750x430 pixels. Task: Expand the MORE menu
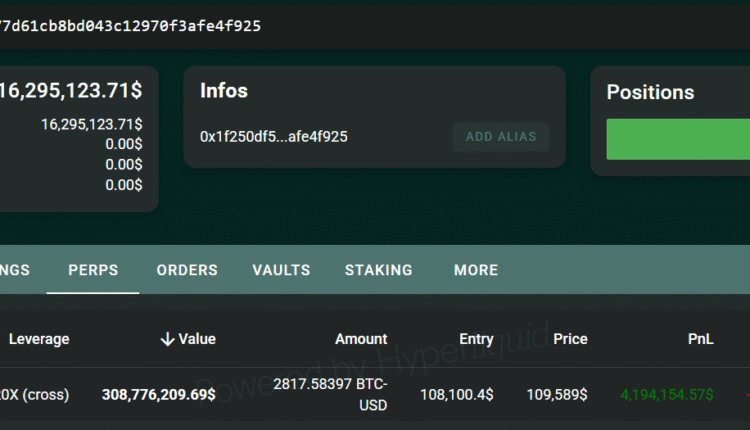click(x=476, y=270)
